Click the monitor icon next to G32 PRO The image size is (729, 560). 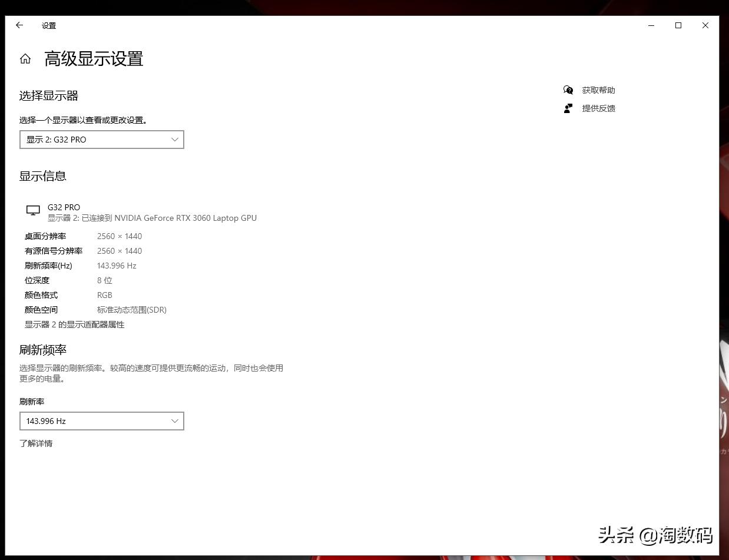pos(33,210)
